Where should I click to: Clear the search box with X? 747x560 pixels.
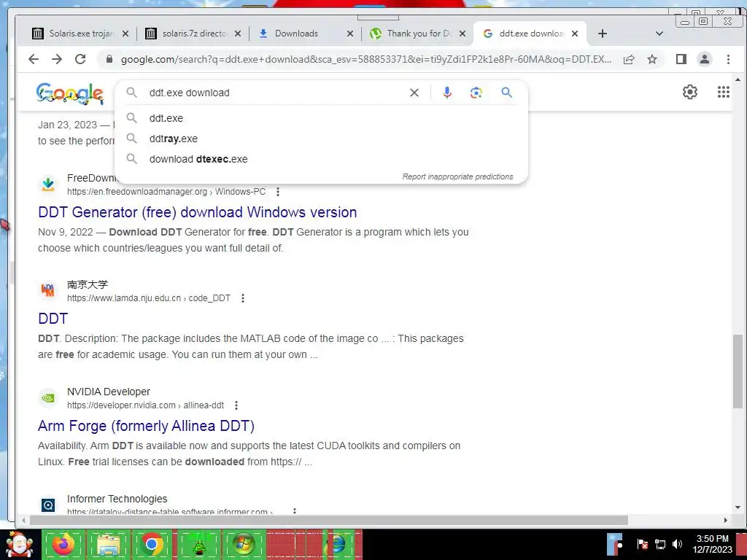(414, 93)
